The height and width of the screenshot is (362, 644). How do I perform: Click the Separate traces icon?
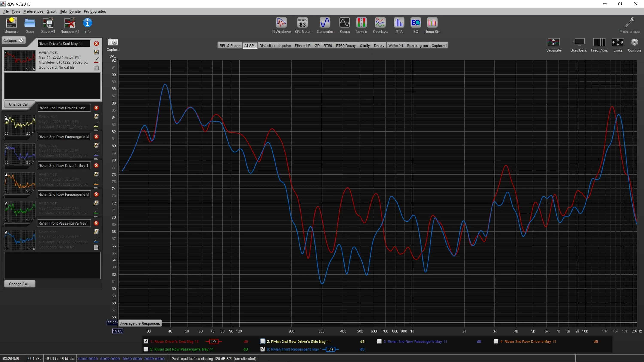click(553, 45)
